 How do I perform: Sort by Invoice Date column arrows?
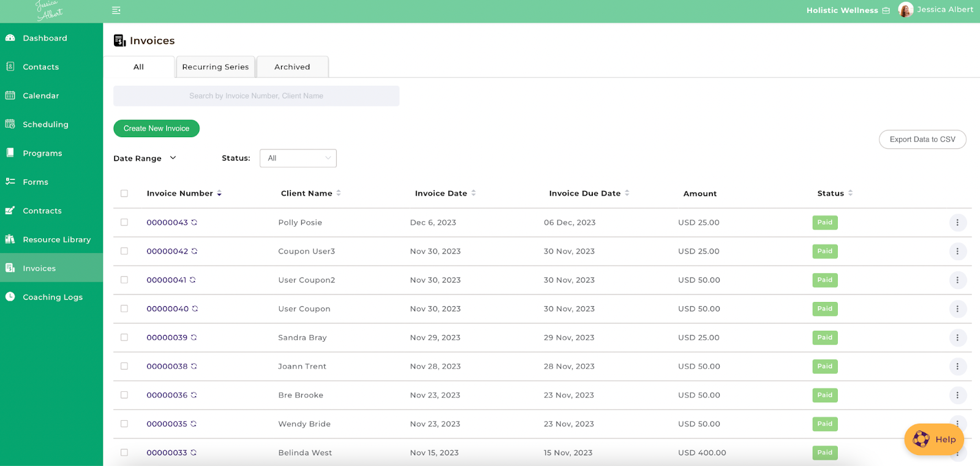tap(473, 193)
